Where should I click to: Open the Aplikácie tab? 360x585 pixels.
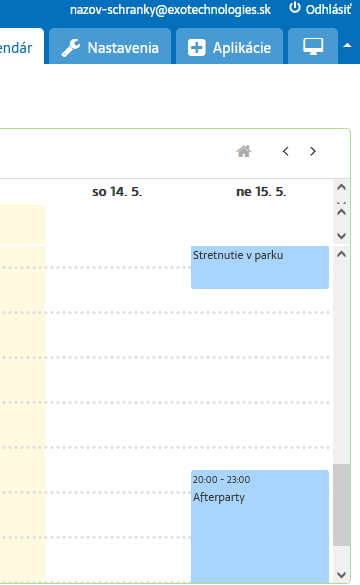coord(229,47)
